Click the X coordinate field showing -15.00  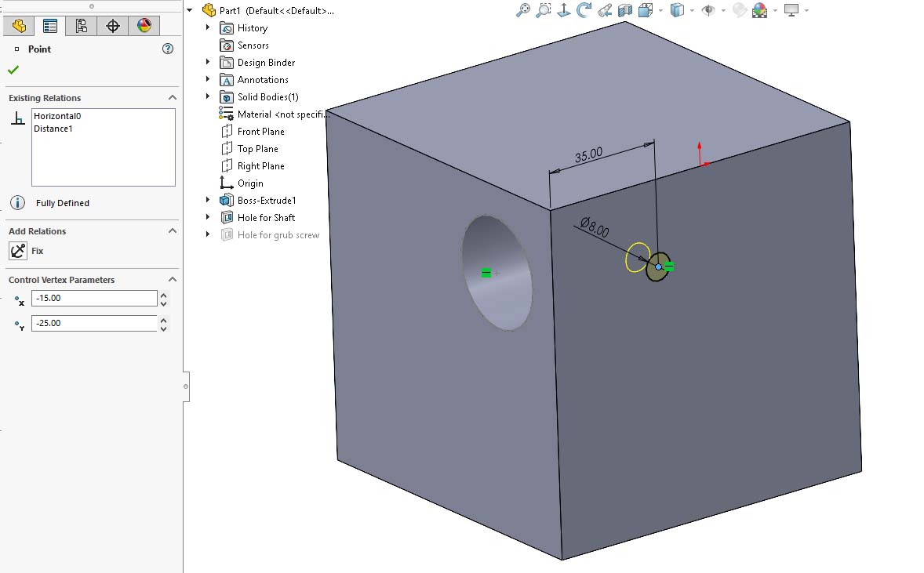coord(94,298)
